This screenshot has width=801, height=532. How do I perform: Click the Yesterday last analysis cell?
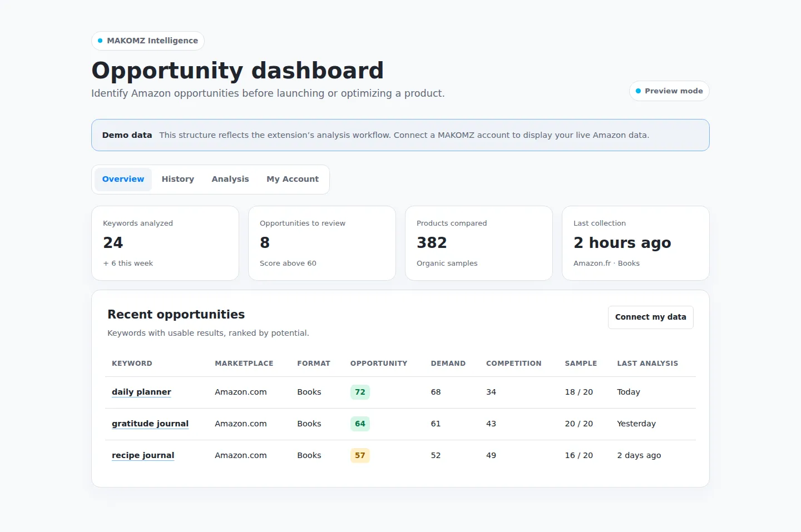click(x=636, y=424)
